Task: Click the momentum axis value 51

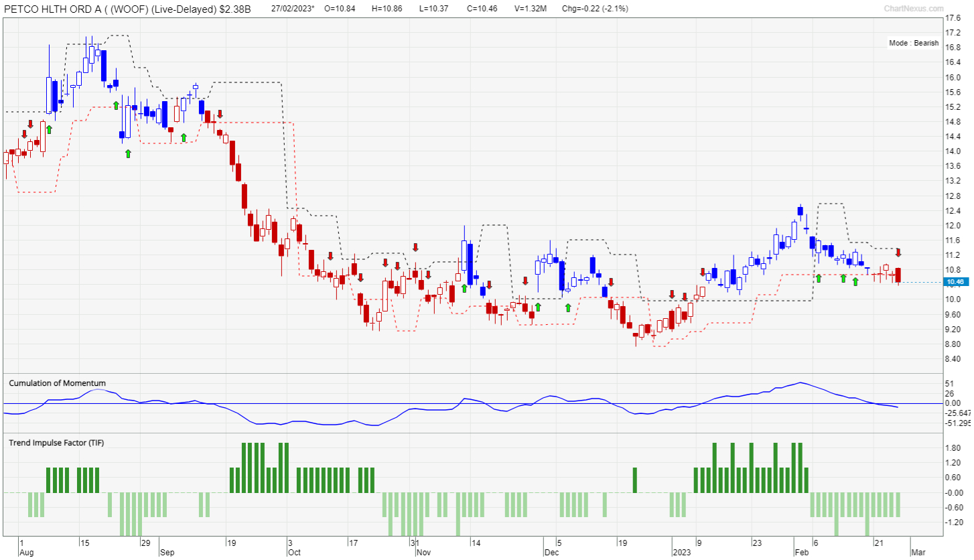Action: coord(949,382)
